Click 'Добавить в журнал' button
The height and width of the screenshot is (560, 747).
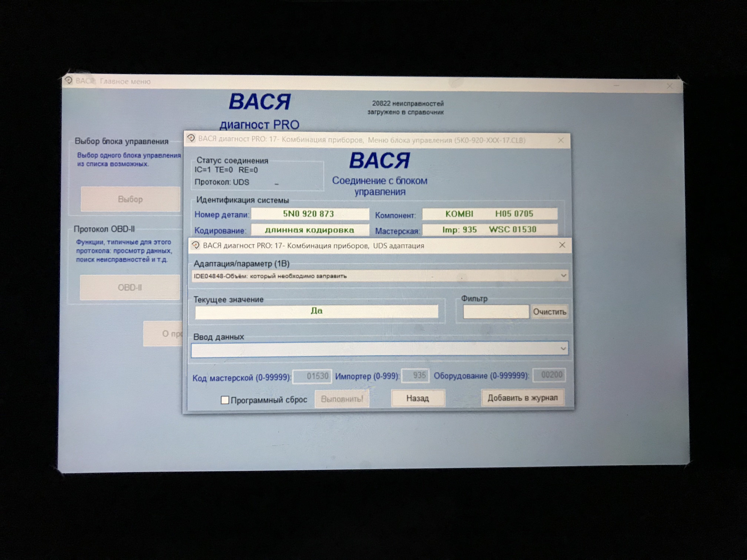click(x=523, y=398)
